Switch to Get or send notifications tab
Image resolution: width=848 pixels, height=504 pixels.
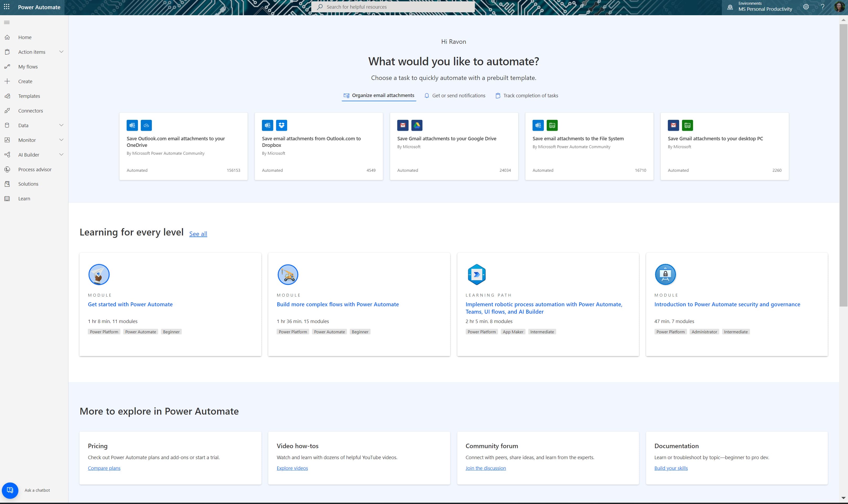455,96
